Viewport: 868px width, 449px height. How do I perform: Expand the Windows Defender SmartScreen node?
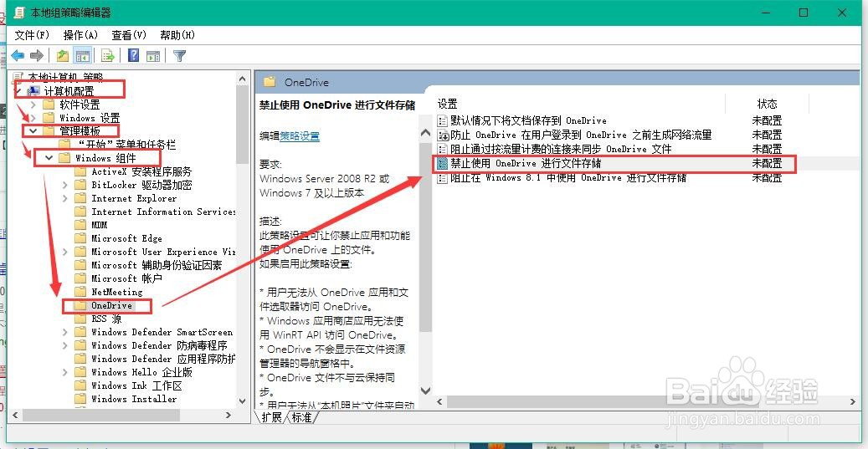point(65,332)
